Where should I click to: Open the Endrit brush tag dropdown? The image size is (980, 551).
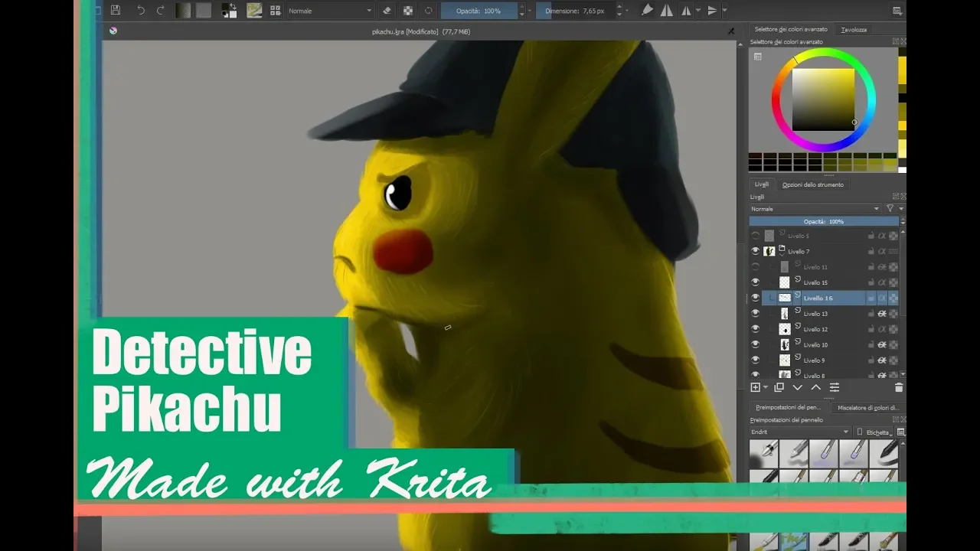(800, 432)
